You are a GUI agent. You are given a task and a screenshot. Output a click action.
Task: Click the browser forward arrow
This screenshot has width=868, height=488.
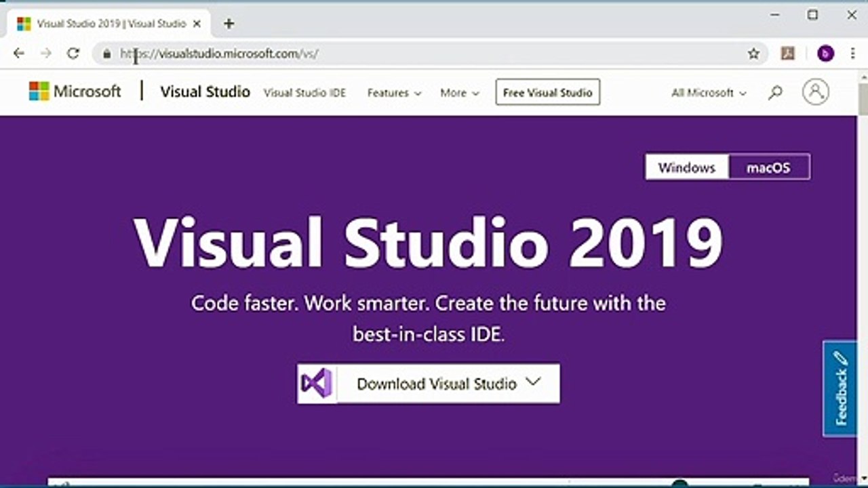(46, 54)
